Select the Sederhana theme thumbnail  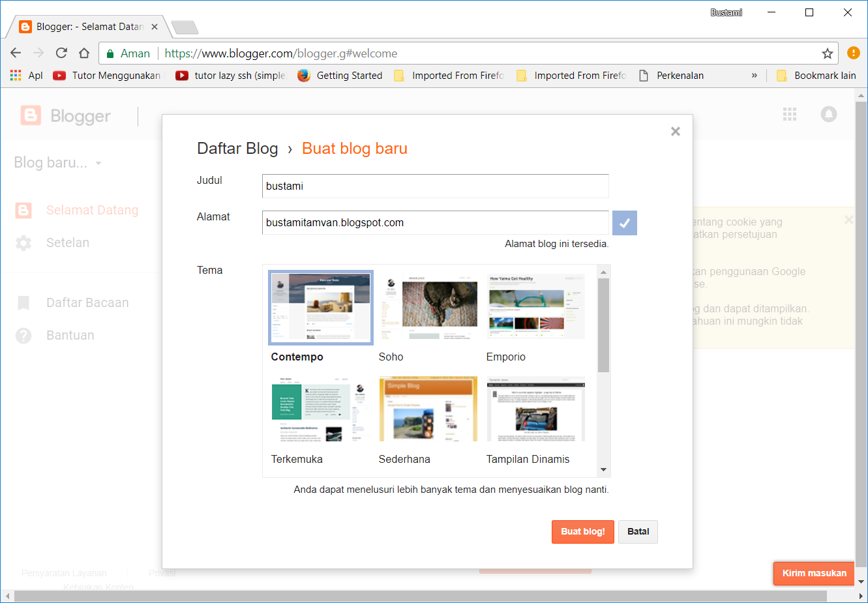pyautogui.click(x=428, y=409)
